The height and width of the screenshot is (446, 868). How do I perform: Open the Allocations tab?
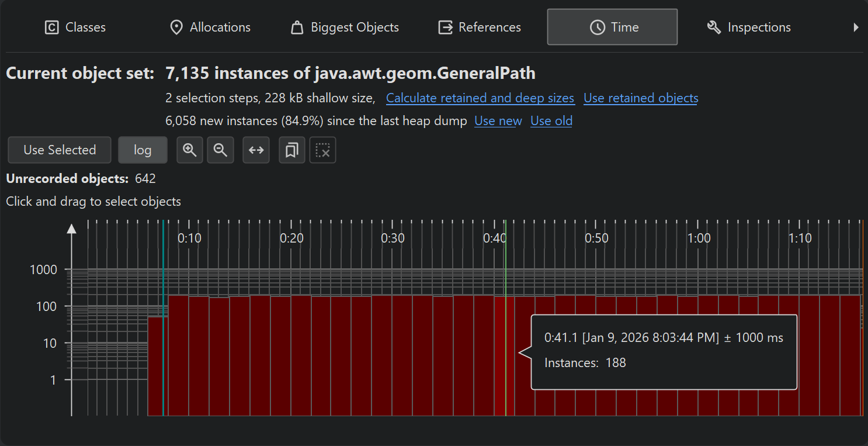click(210, 27)
